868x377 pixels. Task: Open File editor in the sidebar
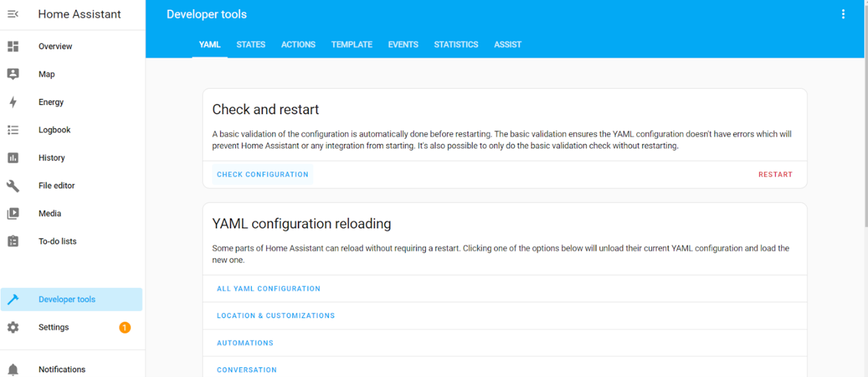72,186
